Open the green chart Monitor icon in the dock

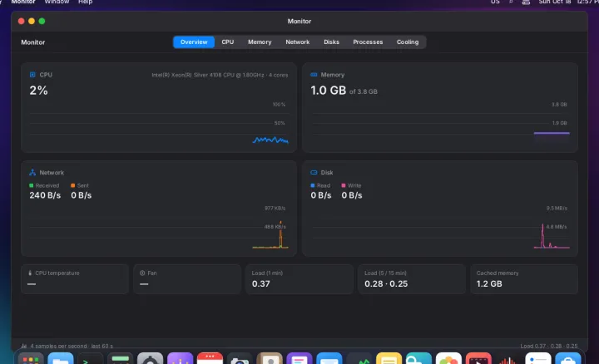(359, 359)
